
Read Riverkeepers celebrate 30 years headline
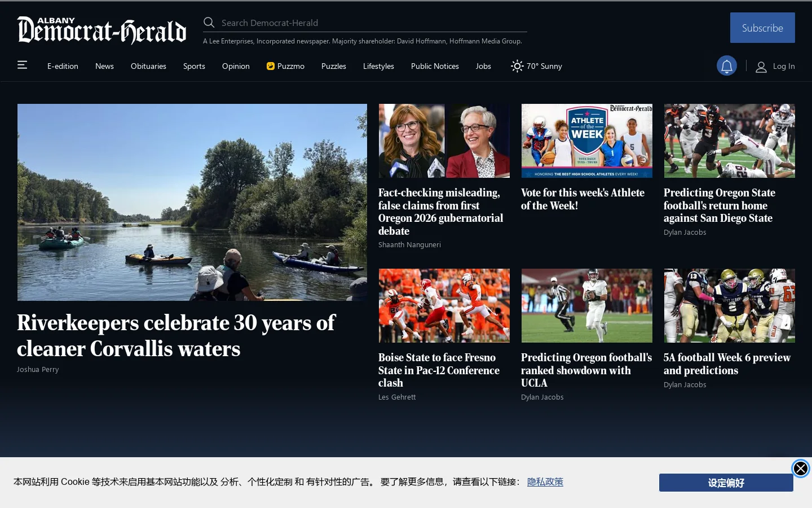(176, 336)
